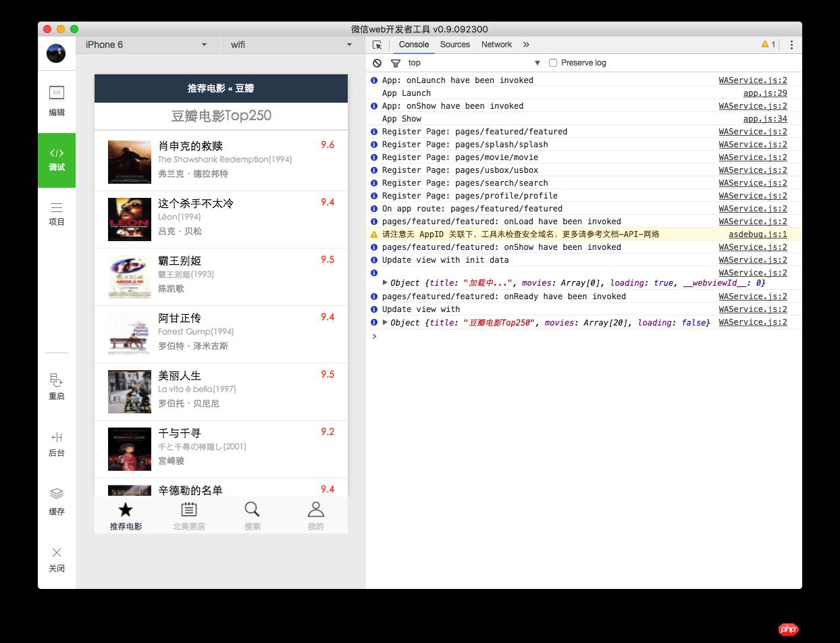Tap the 搜索 magnifier tab icon
Image resolution: width=840 pixels, height=643 pixels.
click(252, 510)
